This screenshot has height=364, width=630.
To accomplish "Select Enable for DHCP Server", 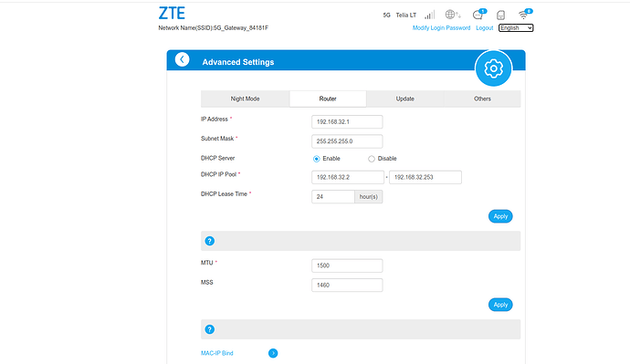I will tap(316, 159).
